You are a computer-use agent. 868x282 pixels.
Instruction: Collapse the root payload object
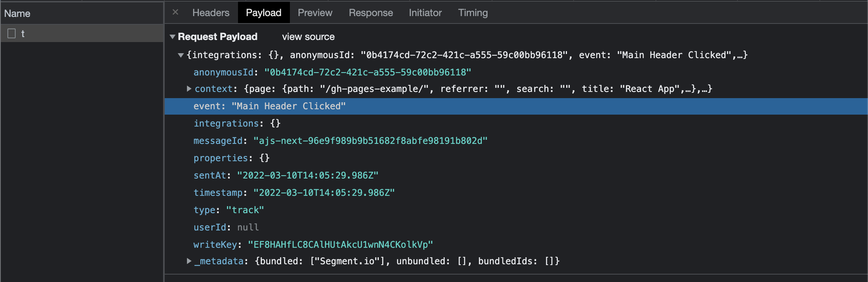pyautogui.click(x=180, y=55)
